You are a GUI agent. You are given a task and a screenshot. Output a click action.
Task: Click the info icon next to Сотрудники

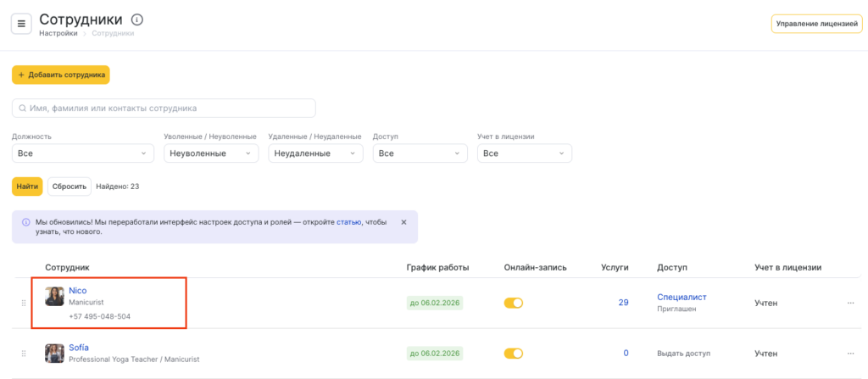point(138,20)
